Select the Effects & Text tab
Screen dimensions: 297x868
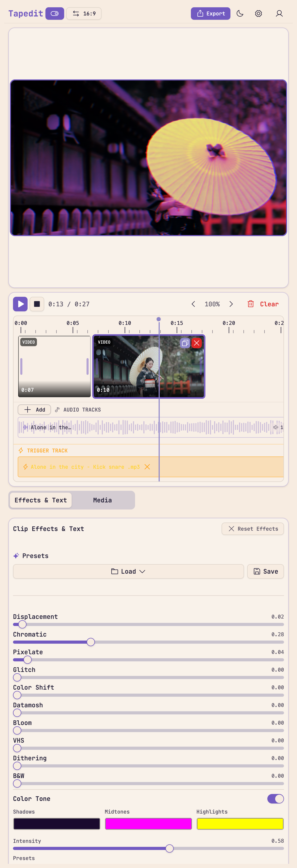coord(40,500)
